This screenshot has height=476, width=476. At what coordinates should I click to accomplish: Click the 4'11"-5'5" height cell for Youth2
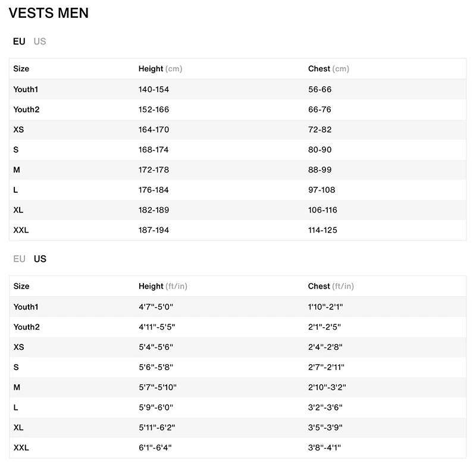(x=156, y=327)
